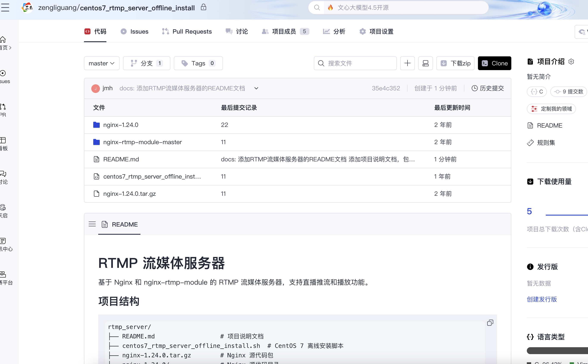588x364 pixels.
Task: Expand the commit message details chevron
Action: (x=256, y=88)
